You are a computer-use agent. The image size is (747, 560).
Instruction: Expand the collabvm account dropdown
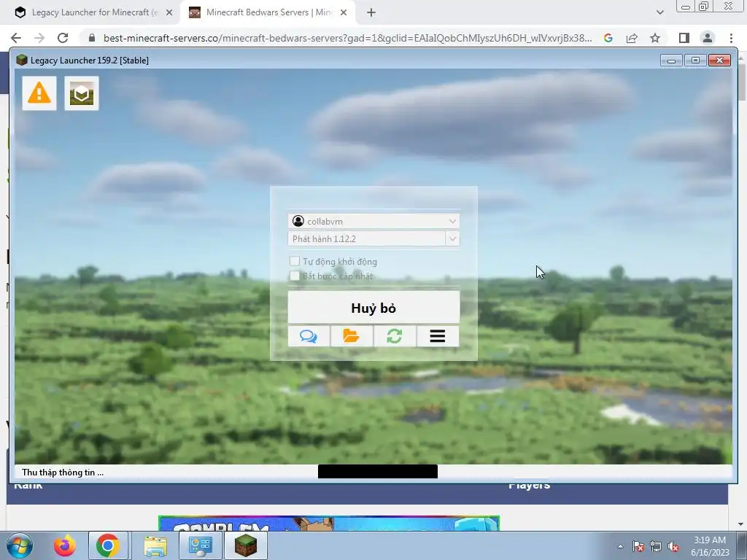452,221
